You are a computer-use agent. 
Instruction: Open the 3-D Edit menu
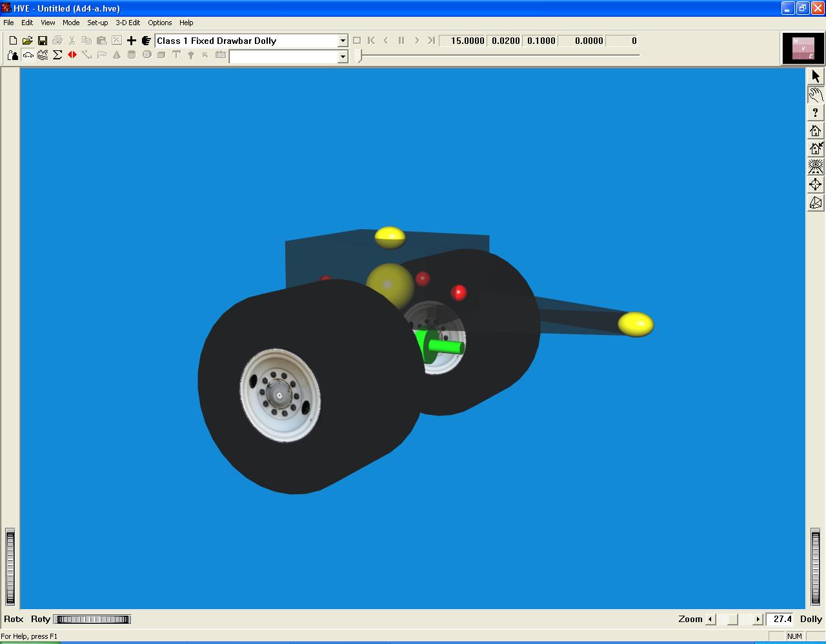tap(128, 23)
